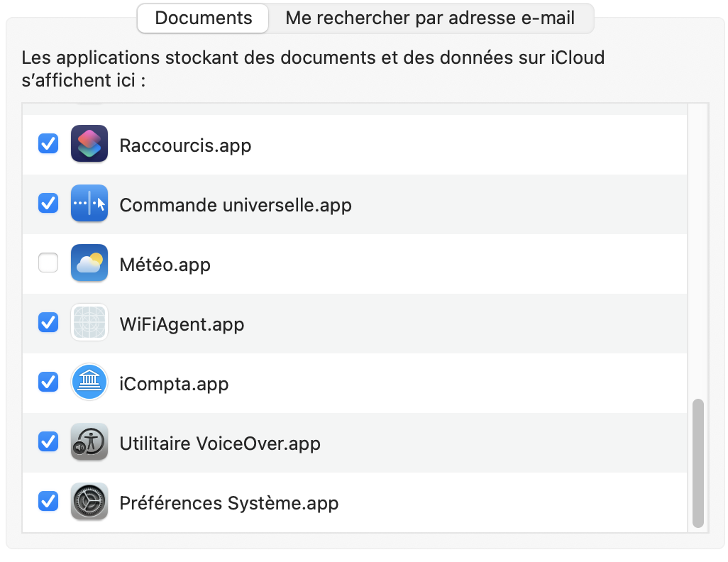This screenshot has width=728, height=562.
Task: Select the Météo weather icon
Action: click(89, 263)
